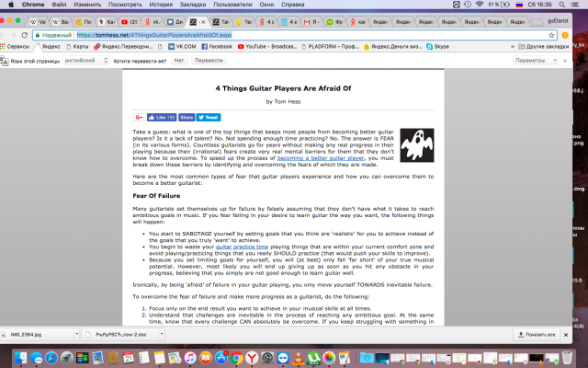Image resolution: width=588 pixels, height=368 pixels.
Task: Open the Сервисы apps grid bookmark
Action: (x=15, y=47)
